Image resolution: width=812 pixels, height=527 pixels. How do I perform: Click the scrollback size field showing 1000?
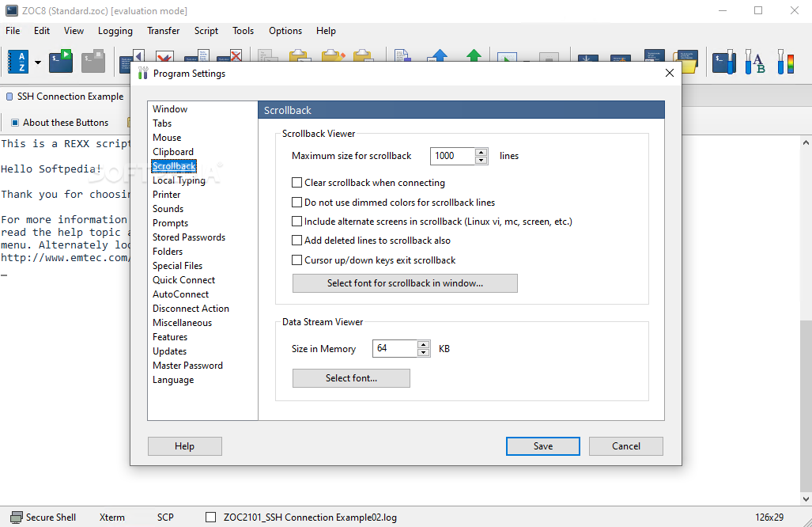tap(452, 156)
